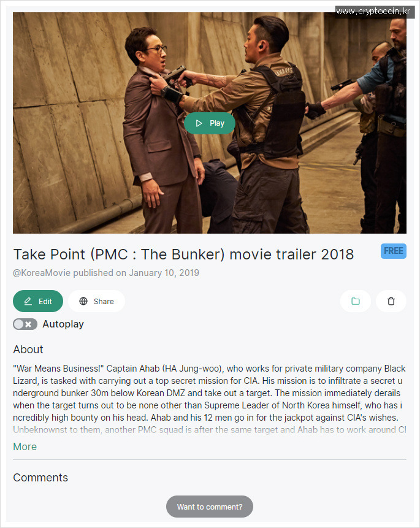
Task: Click the Comments section heading
Action: coord(40,478)
